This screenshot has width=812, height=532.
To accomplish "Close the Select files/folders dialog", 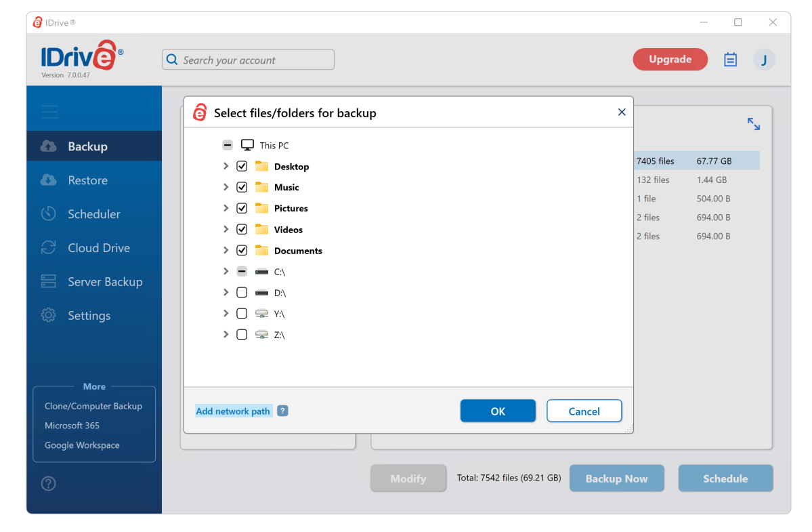I will point(622,112).
